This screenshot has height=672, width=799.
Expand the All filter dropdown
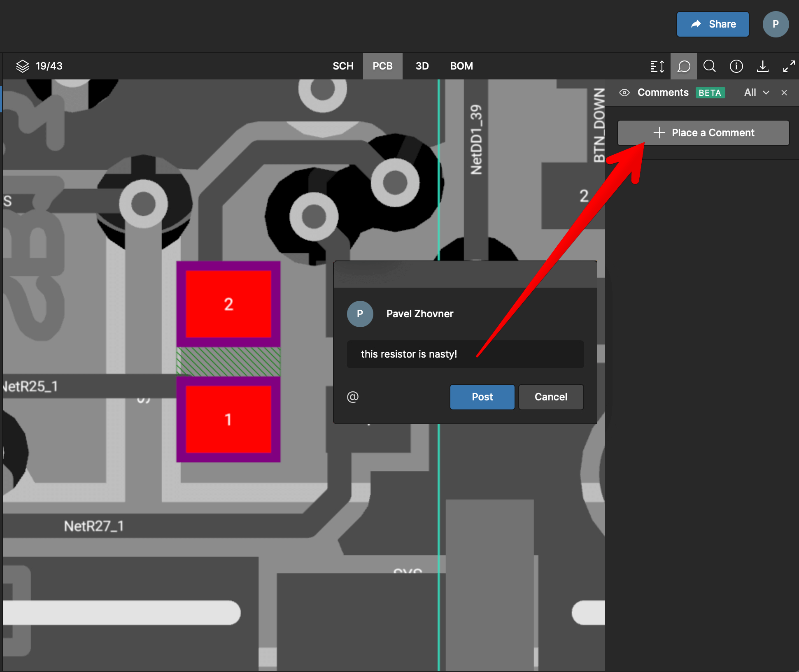[756, 93]
